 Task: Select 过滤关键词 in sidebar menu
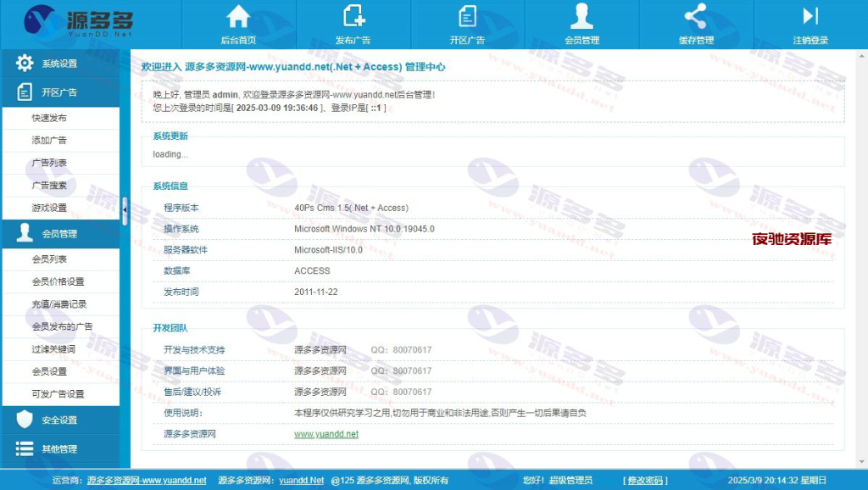(x=53, y=348)
